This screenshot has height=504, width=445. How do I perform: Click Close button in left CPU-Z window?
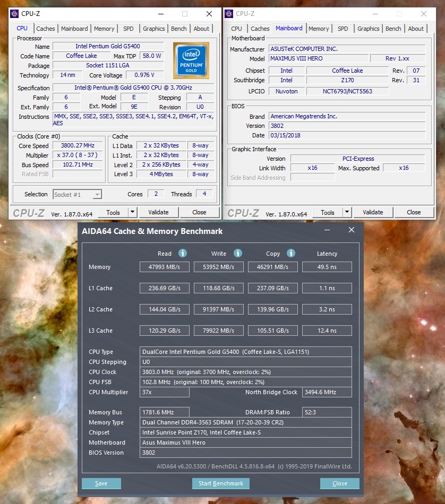[199, 212]
